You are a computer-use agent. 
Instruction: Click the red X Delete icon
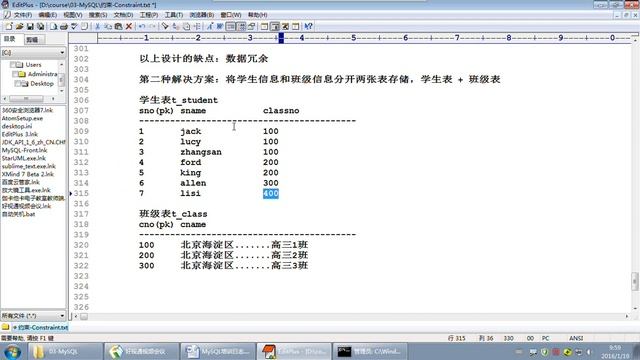click(x=129, y=27)
